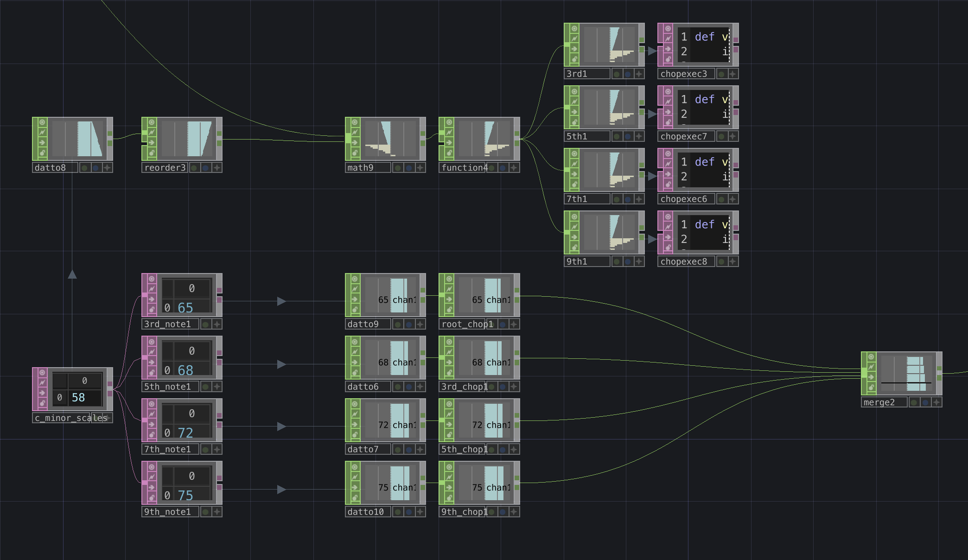968x560 pixels.
Task: Click the lightning flag on 3rd_note1
Action: click(152, 289)
